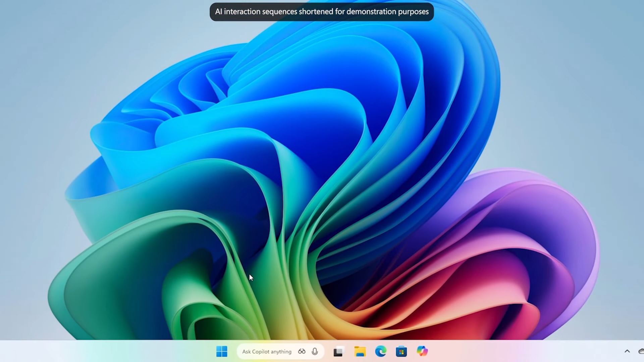
Task: Open File Explorer from the taskbar
Action: pos(360,351)
